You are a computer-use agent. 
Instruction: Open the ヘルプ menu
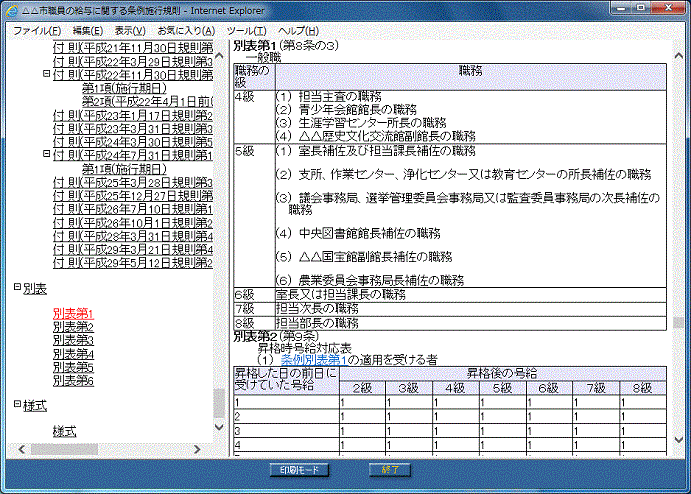(298, 31)
